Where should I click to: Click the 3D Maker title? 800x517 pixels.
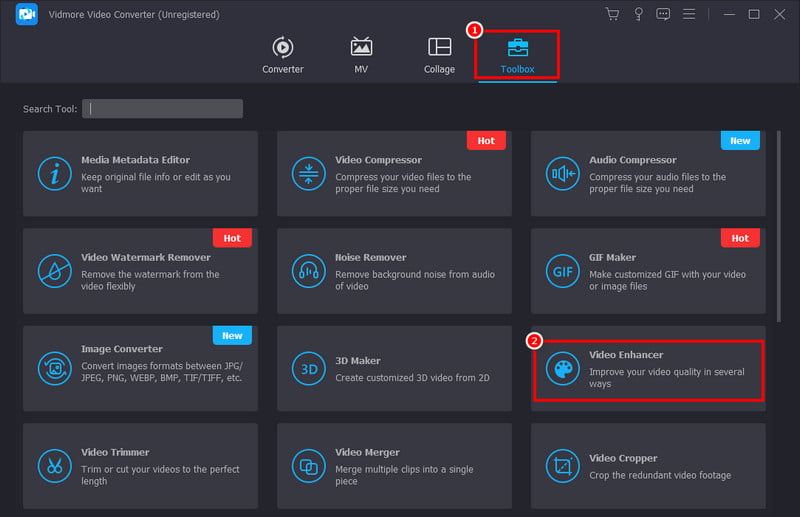358,361
